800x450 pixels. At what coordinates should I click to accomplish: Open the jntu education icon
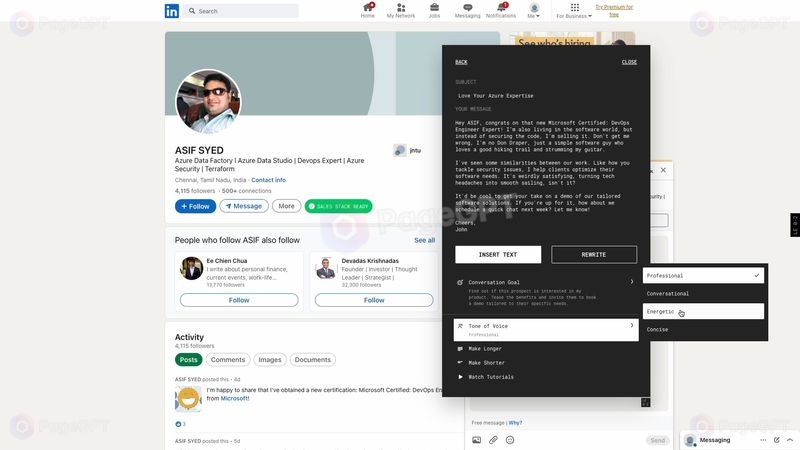click(399, 150)
